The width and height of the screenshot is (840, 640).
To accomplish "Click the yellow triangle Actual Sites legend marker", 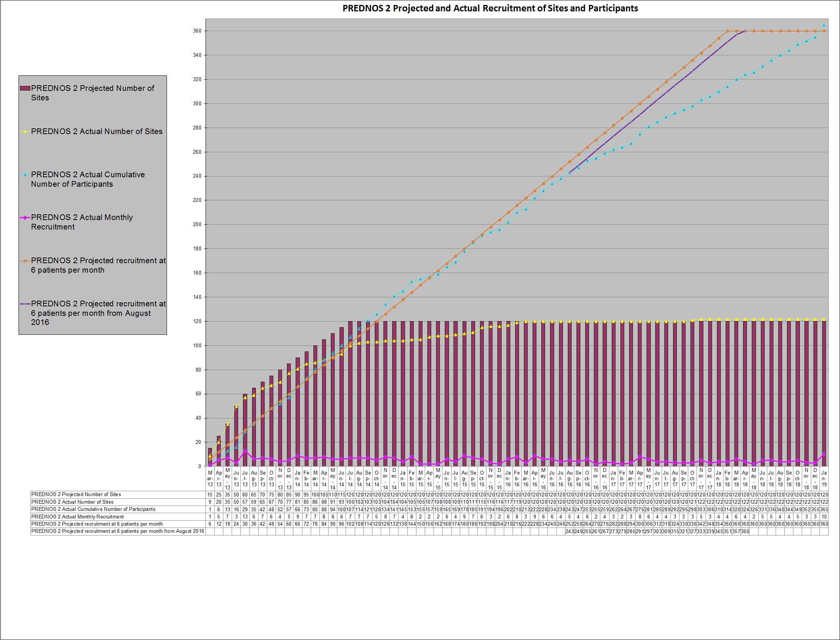I will (x=25, y=131).
